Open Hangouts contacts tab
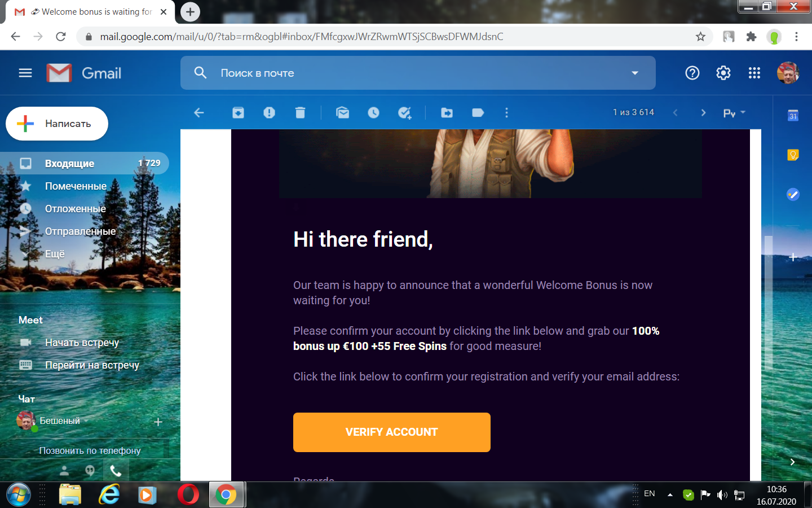This screenshot has height=508, width=812. point(64,470)
